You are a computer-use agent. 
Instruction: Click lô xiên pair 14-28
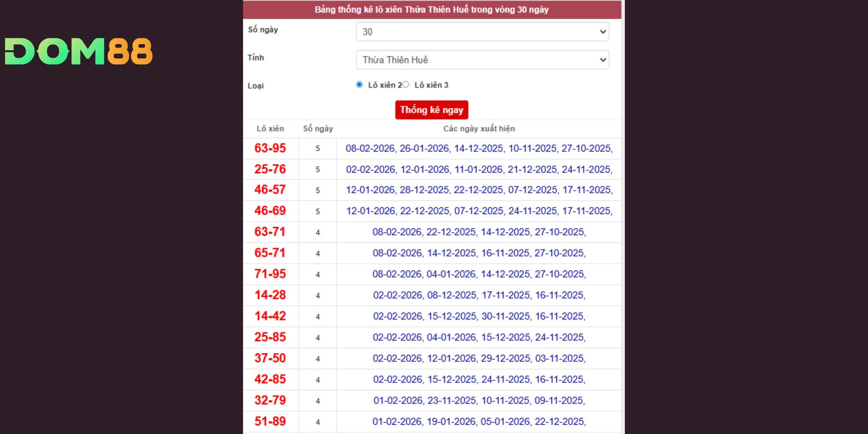(270, 295)
